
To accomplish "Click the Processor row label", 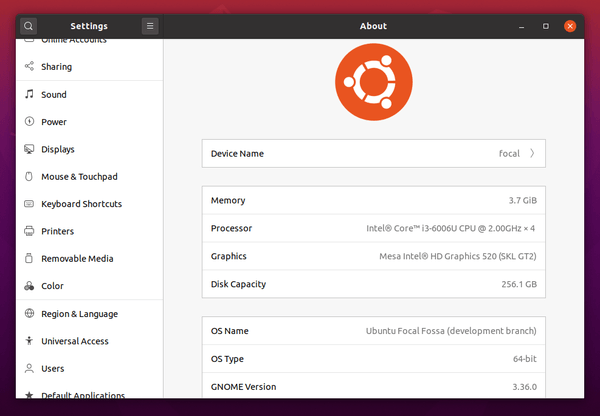I will coord(231,228).
